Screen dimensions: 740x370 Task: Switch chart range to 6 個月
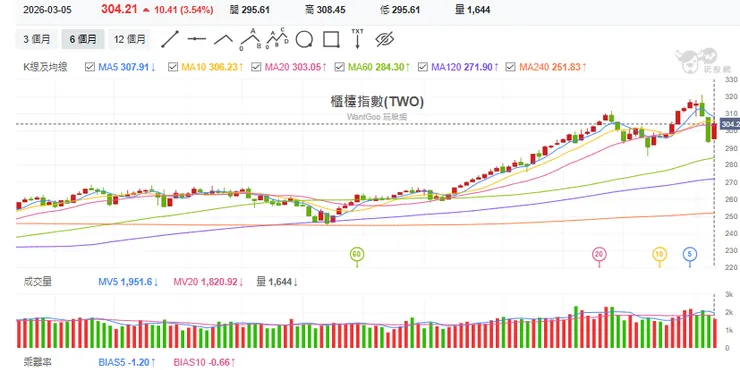(x=83, y=39)
